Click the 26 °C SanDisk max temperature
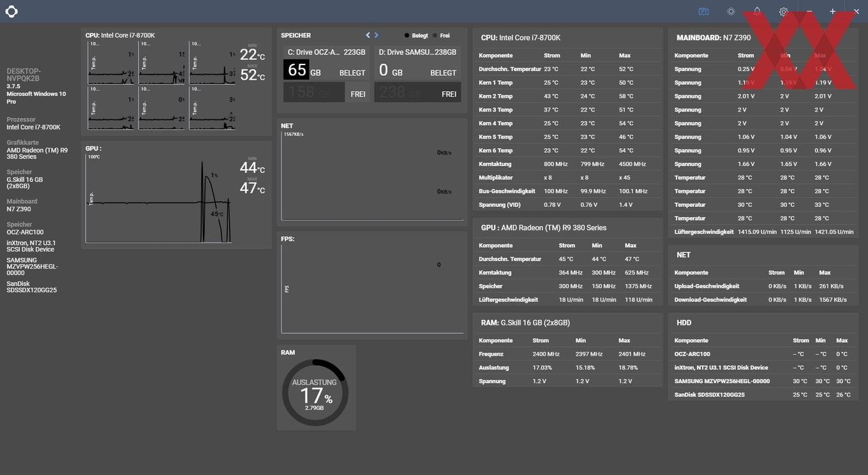 (x=843, y=395)
